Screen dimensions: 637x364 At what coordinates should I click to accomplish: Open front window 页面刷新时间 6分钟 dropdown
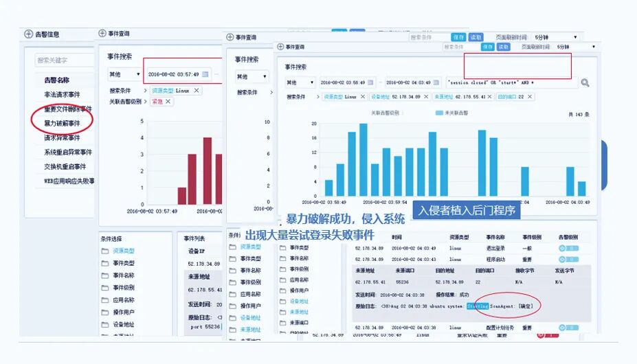(577, 47)
